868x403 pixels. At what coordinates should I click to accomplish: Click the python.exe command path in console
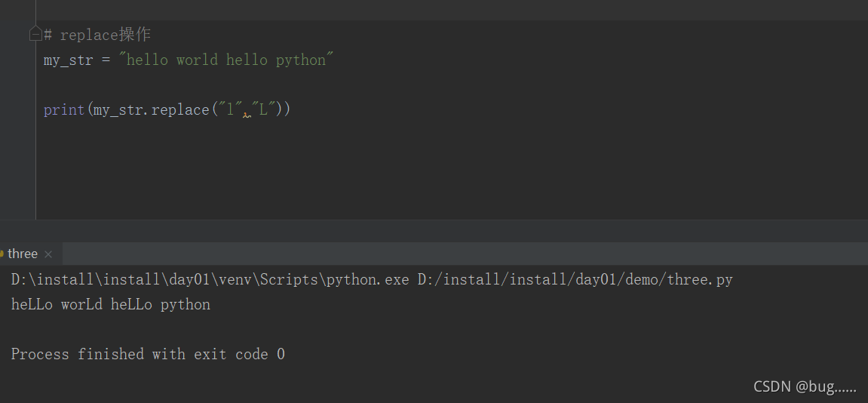tap(210, 279)
